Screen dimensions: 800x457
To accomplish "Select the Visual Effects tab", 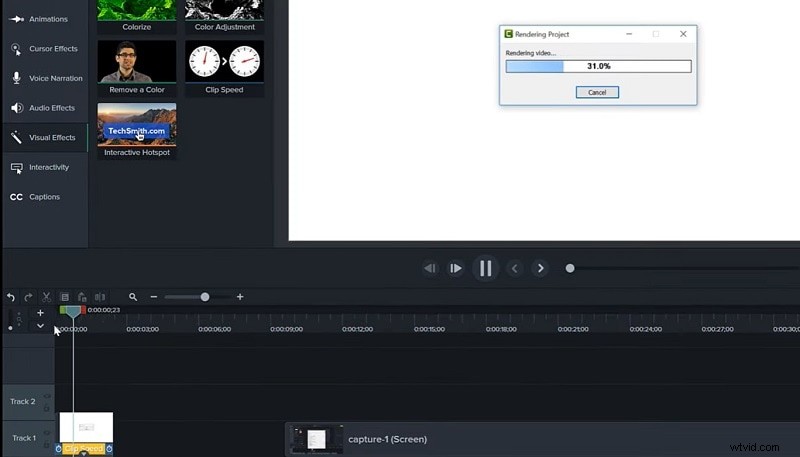I will (45, 137).
